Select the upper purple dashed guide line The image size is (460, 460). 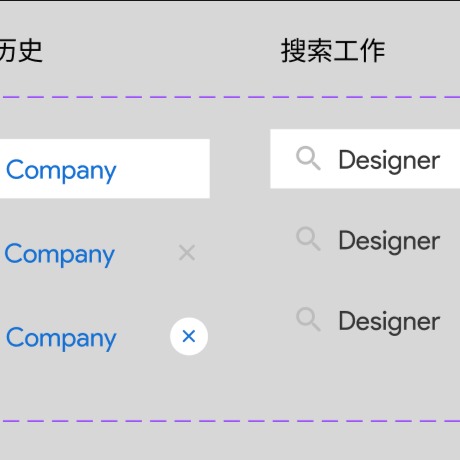(230, 97)
